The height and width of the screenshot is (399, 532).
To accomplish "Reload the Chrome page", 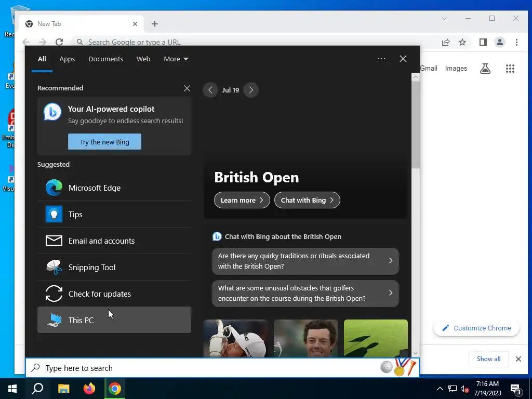I will [59, 42].
